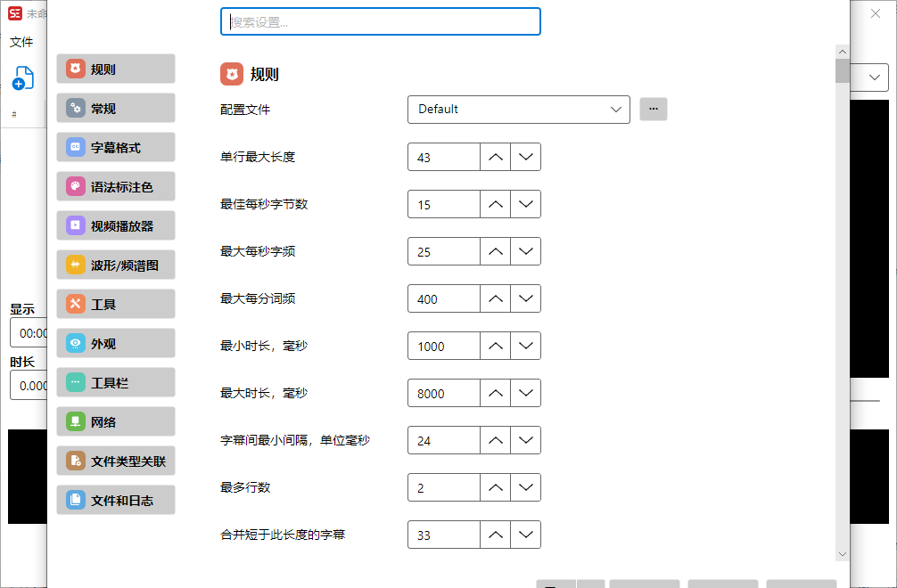Image resolution: width=897 pixels, height=588 pixels.
Task: Click the 显示 time field in main window
Action: click(29, 332)
